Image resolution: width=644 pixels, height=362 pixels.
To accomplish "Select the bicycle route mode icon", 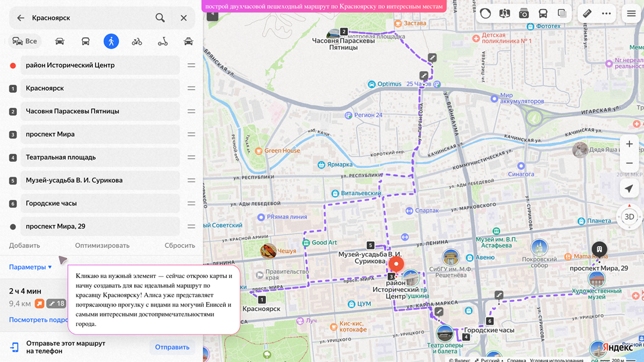I will click(137, 41).
